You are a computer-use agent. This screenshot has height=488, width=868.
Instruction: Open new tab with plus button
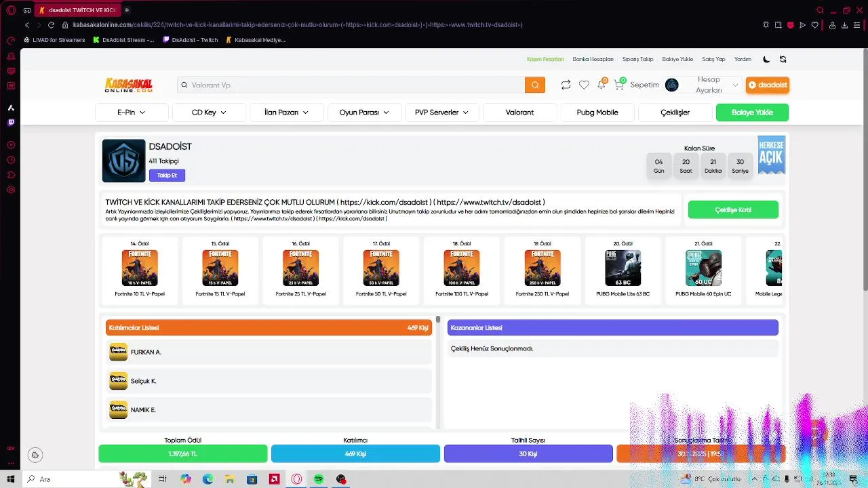tap(127, 10)
